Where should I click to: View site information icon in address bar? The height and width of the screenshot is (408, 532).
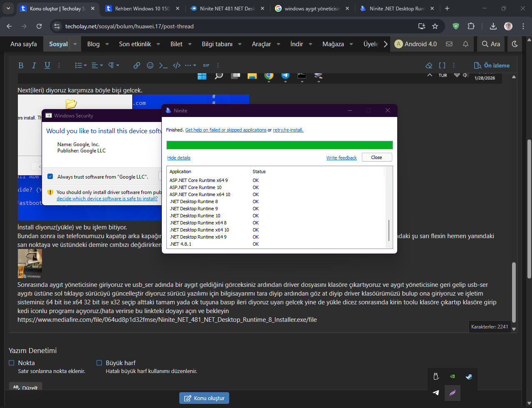(x=57, y=26)
